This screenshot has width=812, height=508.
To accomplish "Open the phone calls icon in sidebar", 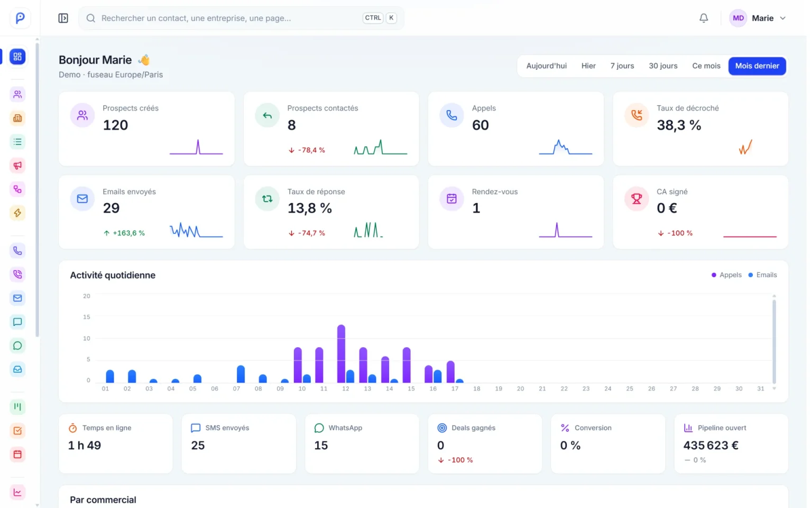I will pyautogui.click(x=17, y=251).
